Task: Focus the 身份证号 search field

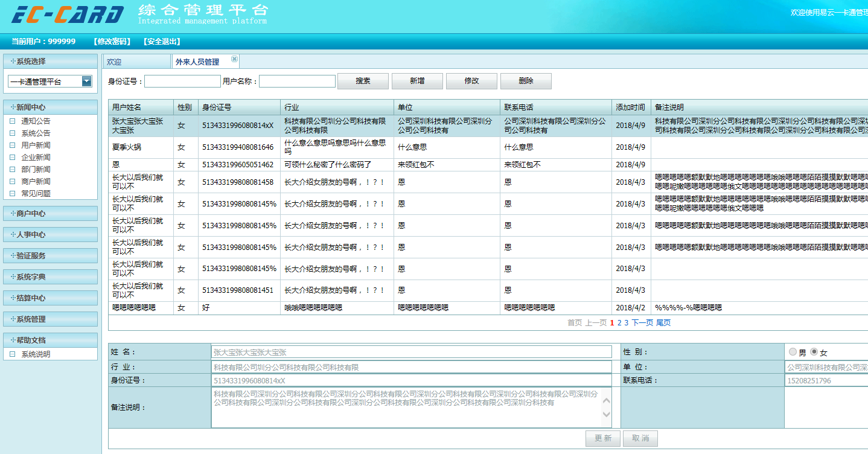Action: pyautogui.click(x=182, y=81)
